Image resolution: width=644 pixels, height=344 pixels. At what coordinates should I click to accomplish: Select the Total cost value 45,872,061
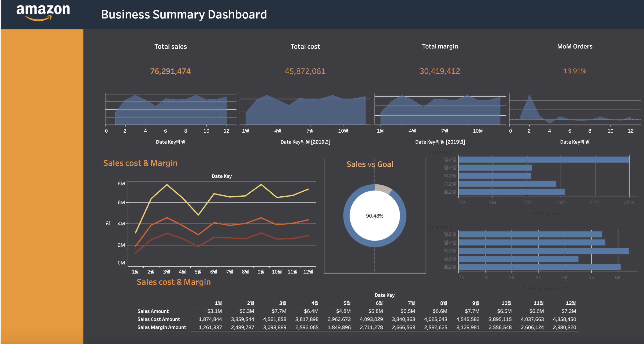(x=305, y=71)
